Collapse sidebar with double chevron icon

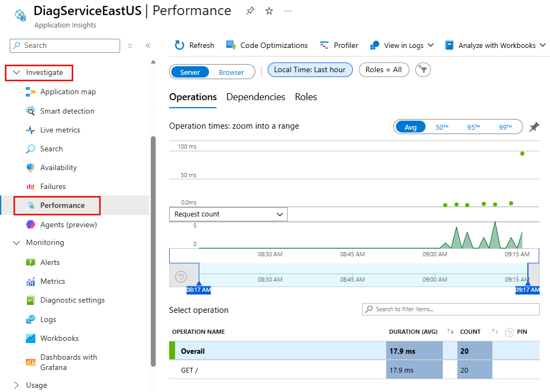click(x=148, y=46)
